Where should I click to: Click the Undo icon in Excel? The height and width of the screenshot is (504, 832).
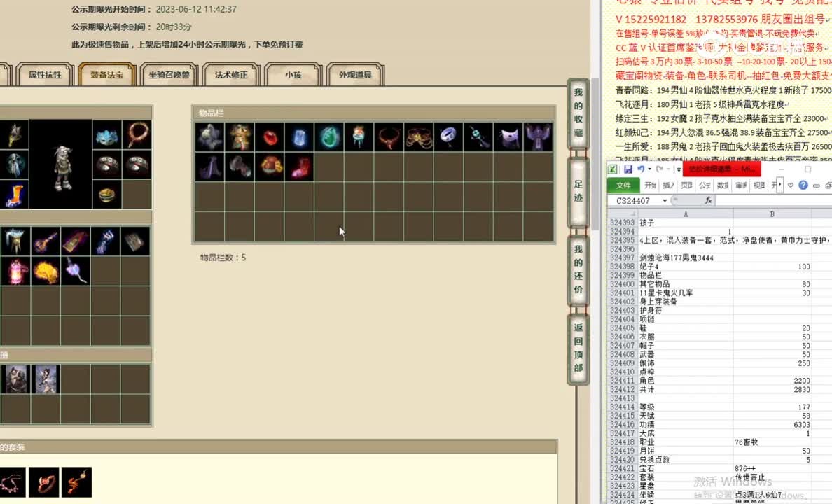pyautogui.click(x=642, y=169)
